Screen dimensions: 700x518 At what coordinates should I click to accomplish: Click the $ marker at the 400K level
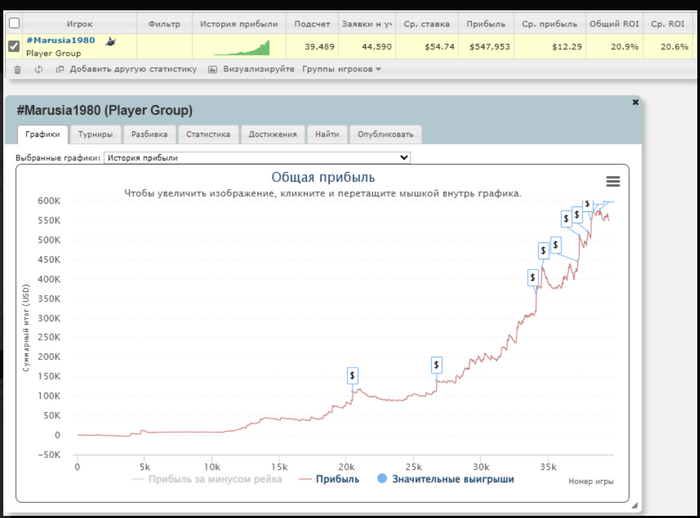tap(533, 278)
